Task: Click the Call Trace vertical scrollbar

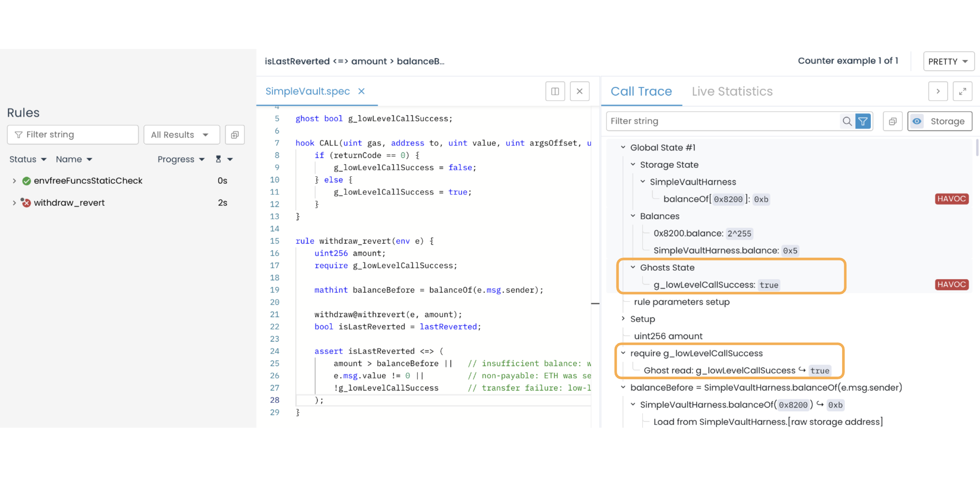Action: point(977,148)
